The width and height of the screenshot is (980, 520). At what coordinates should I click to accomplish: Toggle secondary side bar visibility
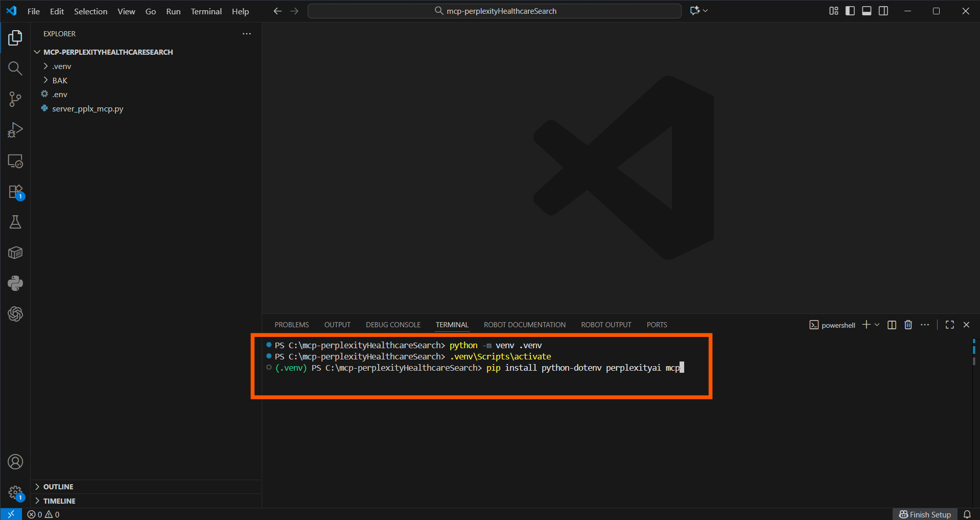pyautogui.click(x=883, y=11)
